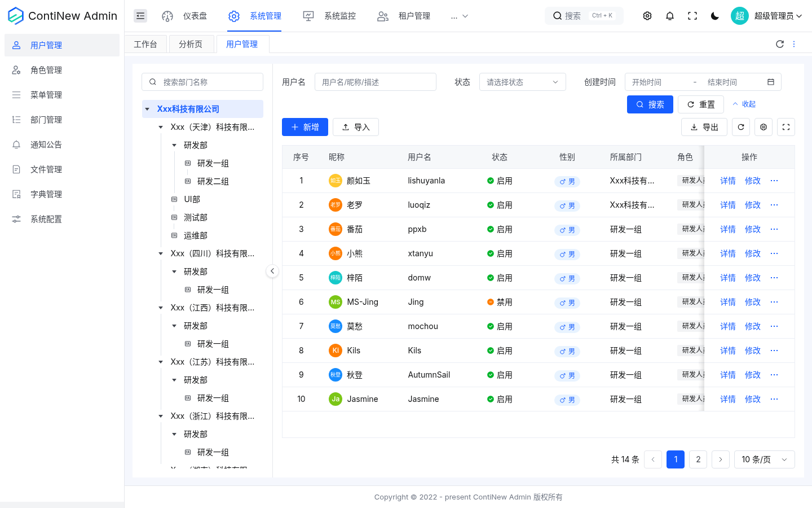Change the 10 条/页 page size
Viewport: 812px width, 508px height.
click(765, 459)
